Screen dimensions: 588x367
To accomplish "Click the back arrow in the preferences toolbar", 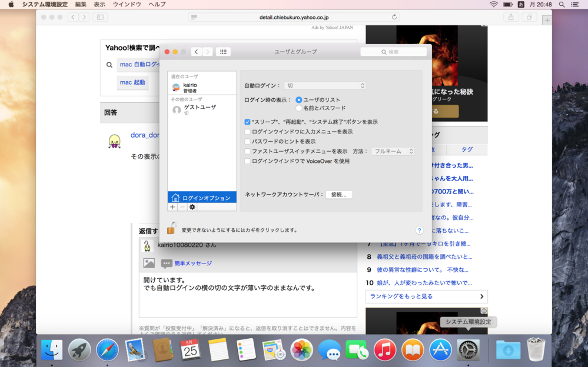I will tap(196, 52).
